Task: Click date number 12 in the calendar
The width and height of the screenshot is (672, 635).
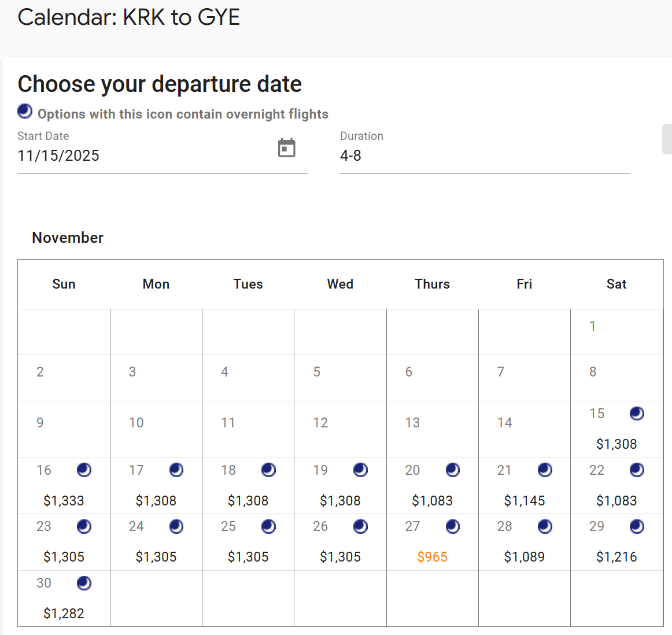Action: coord(320,423)
